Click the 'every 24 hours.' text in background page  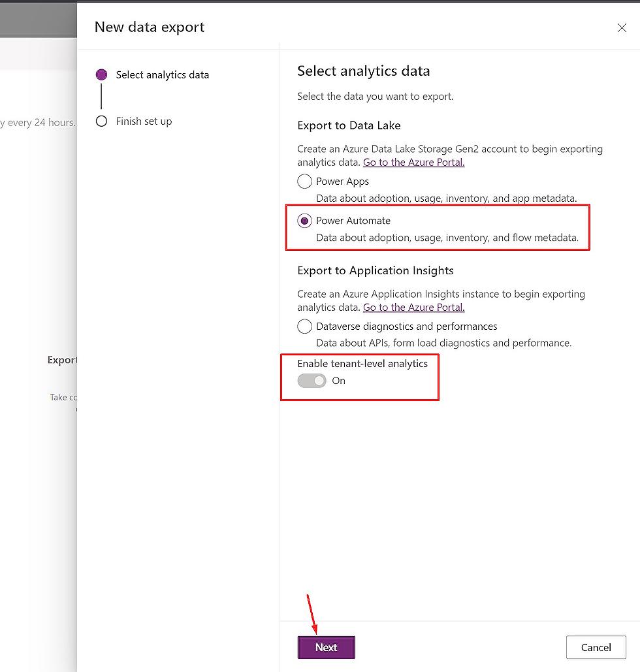pos(42,123)
